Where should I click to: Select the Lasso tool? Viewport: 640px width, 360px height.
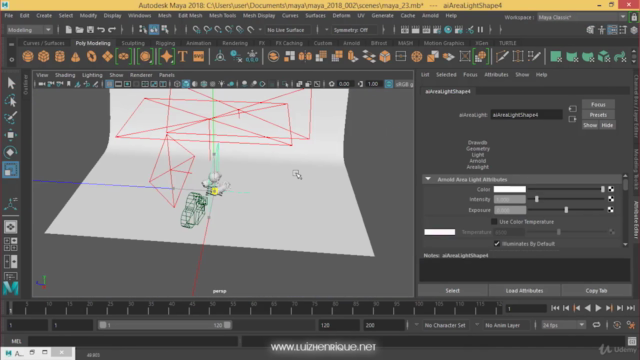click(11, 100)
